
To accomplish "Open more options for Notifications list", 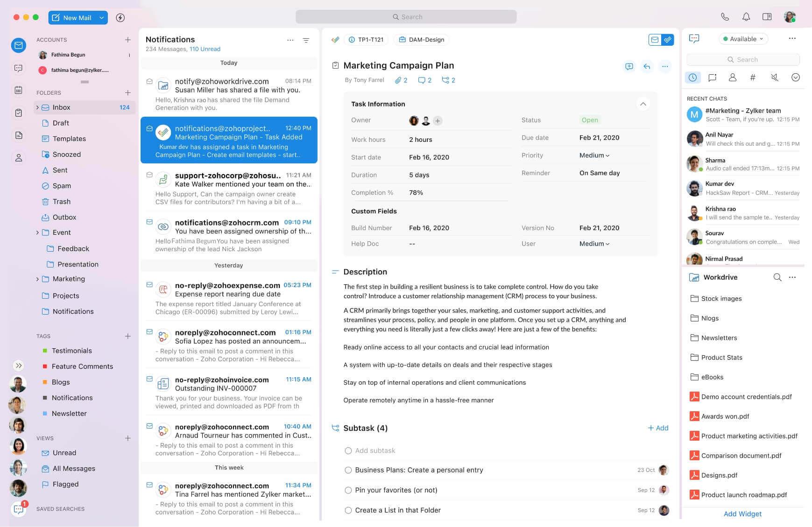I will pyautogui.click(x=290, y=40).
